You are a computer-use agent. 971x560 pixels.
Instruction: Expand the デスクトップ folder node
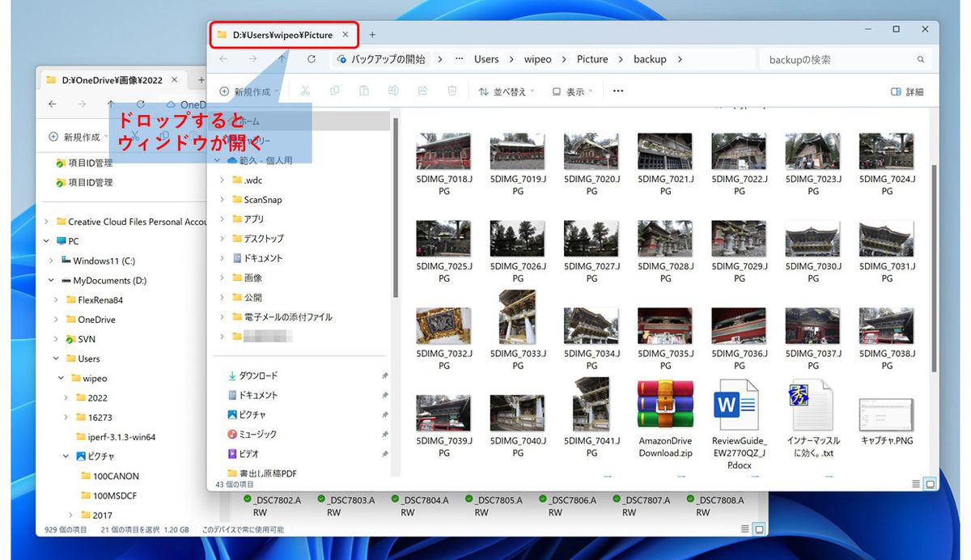point(223,239)
